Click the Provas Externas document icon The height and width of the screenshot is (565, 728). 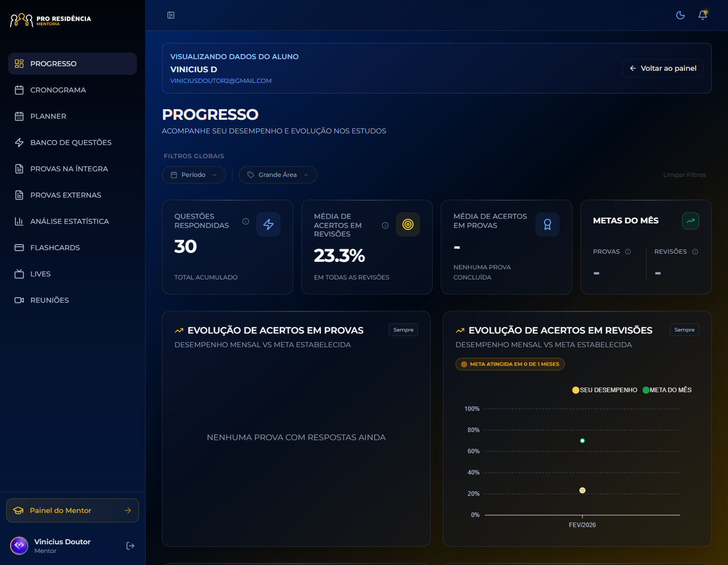(19, 195)
